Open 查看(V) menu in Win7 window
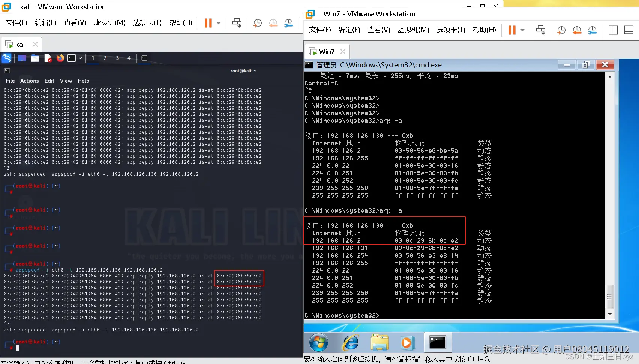The width and height of the screenshot is (639, 364). (379, 30)
